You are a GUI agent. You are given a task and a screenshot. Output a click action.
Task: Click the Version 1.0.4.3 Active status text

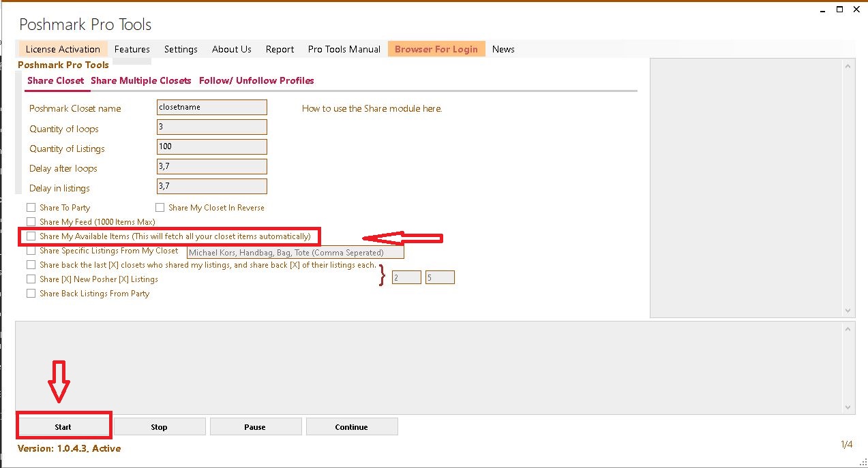click(x=69, y=448)
